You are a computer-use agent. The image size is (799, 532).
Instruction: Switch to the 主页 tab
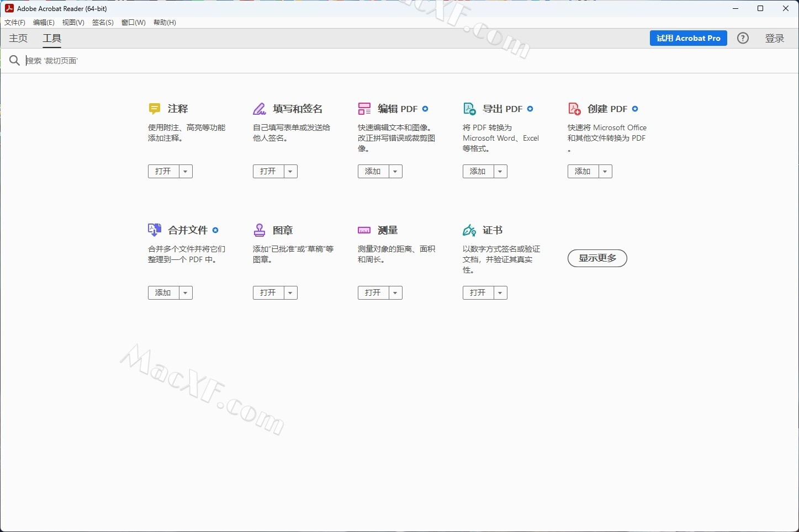pos(18,38)
